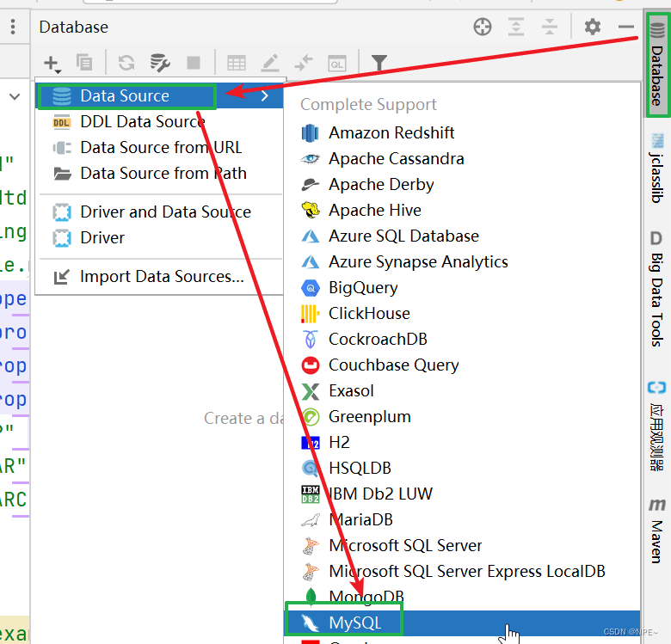Viewport: 671px width, 644px height.
Task: Click the Duplicate data source icon
Action: (x=84, y=63)
